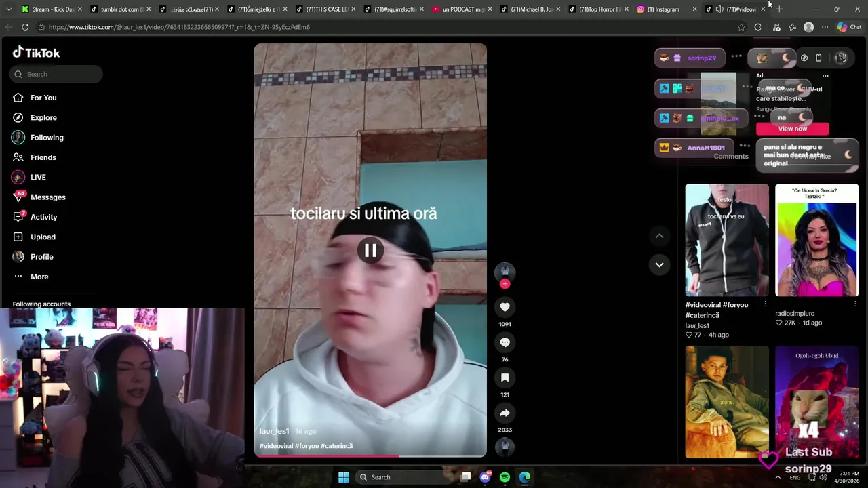
Task: Go to the previous video arrow
Action: (659, 236)
